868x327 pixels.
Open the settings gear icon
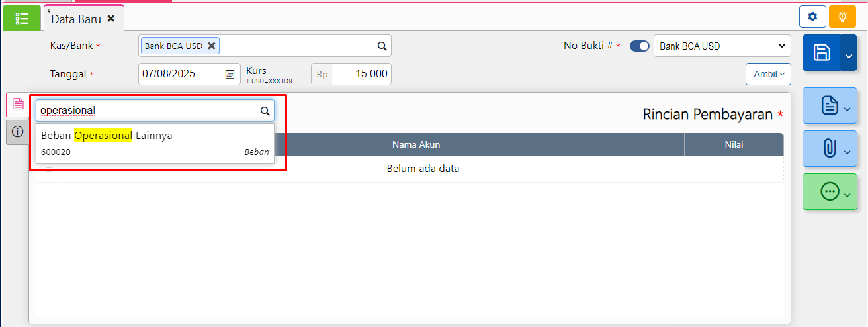[x=812, y=17]
